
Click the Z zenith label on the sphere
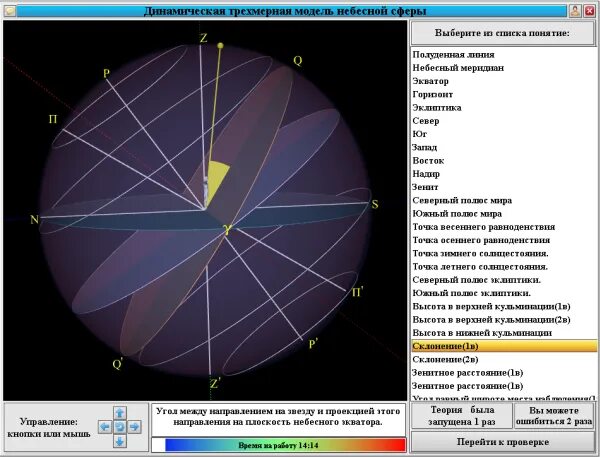point(203,38)
